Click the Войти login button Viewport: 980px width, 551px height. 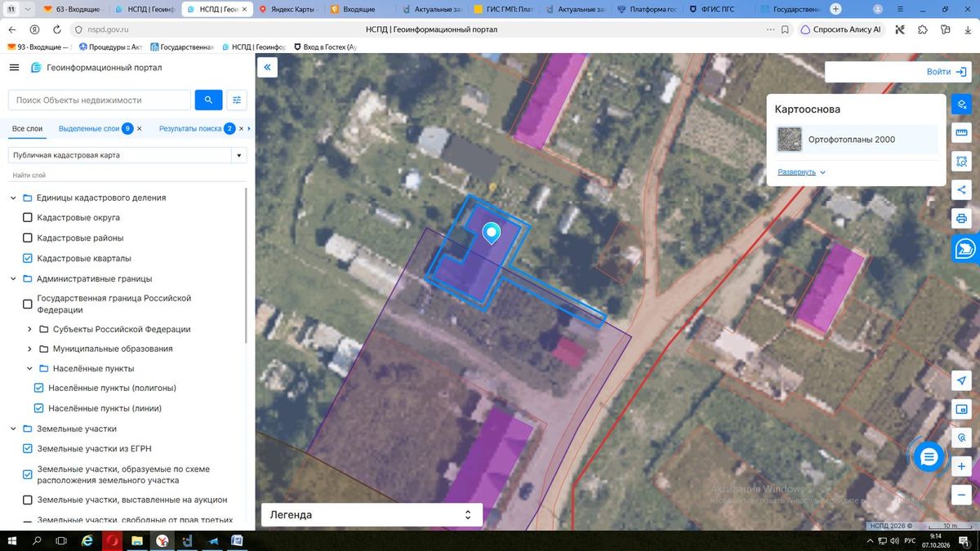point(947,72)
